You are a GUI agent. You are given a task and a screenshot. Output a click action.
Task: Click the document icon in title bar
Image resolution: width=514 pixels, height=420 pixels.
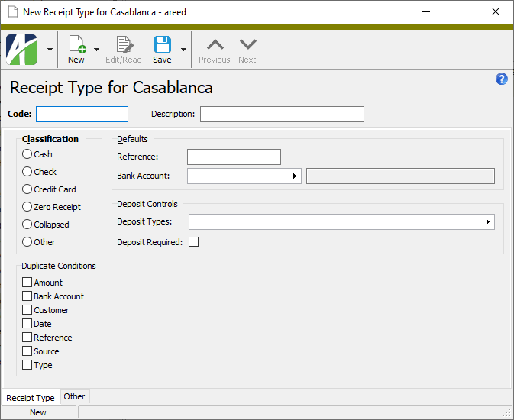click(x=13, y=12)
